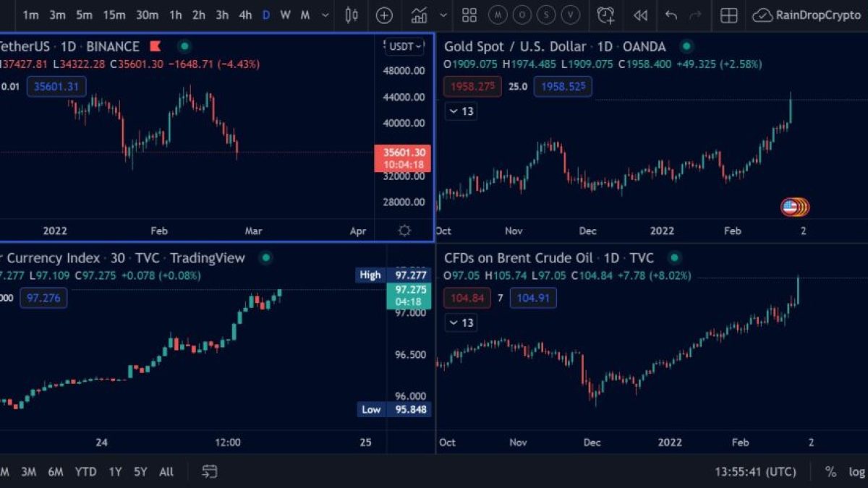
Task: Expand the time interval dropdown arrow
Action: [x=325, y=15]
